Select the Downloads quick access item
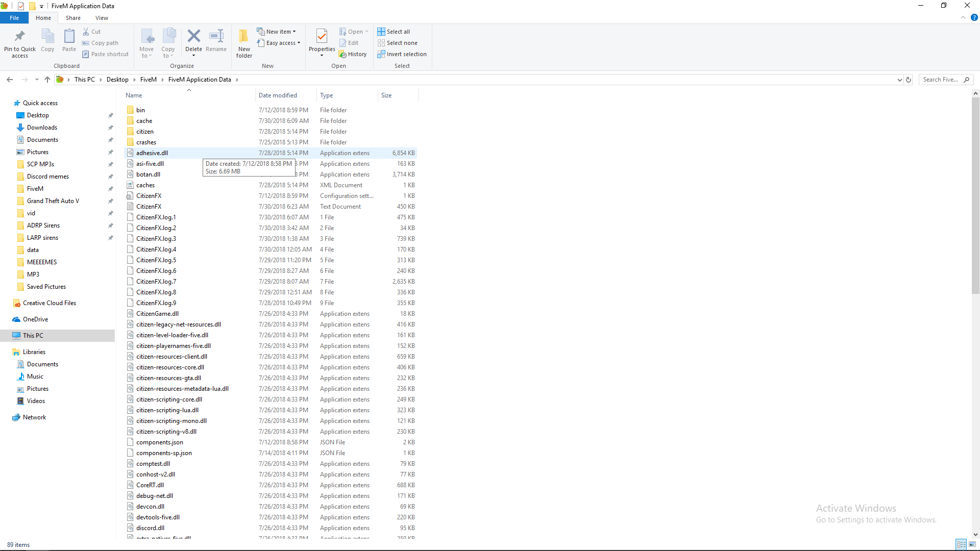 42,128
